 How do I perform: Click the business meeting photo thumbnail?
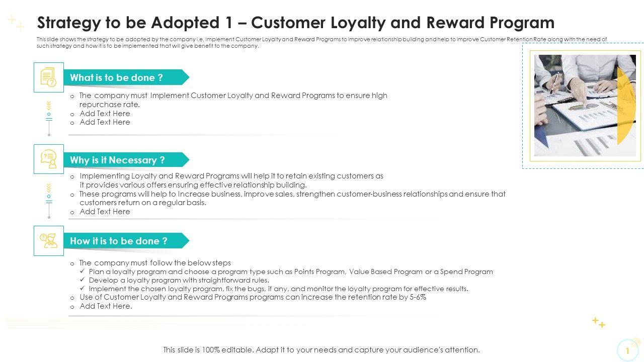click(585, 106)
